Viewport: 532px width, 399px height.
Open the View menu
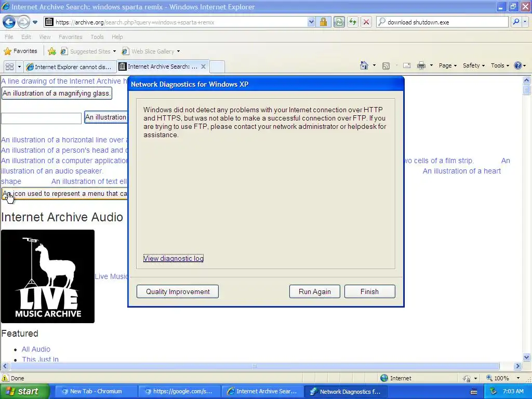click(x=45, y=37)
